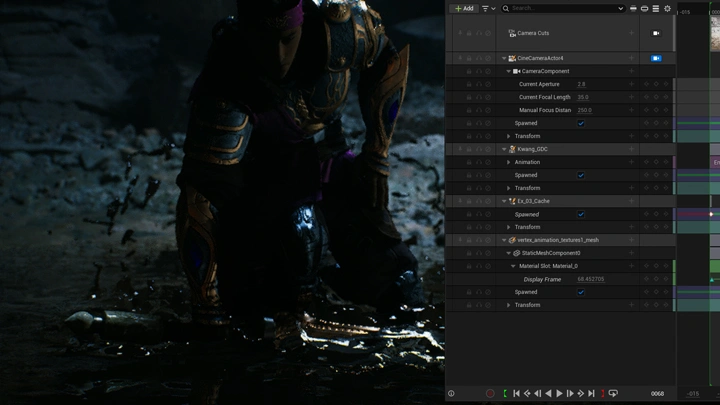Step forward one frame
This screenshot has width=720, height=405.
(570, 394)
